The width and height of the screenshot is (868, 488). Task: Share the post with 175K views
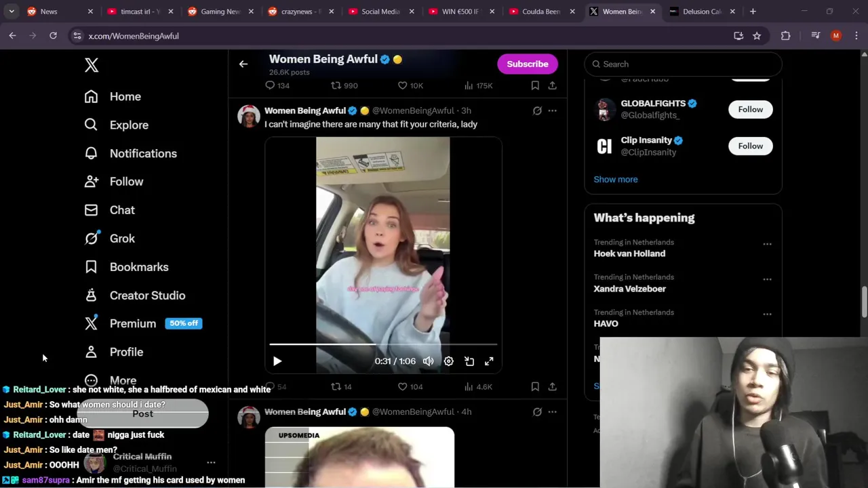pyautogui.click(x=553, y=85)
